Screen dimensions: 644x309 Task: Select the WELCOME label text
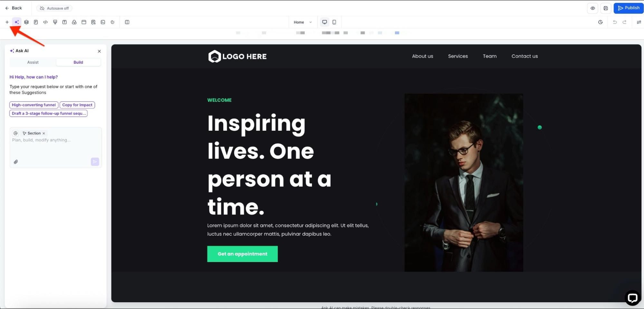219,100
